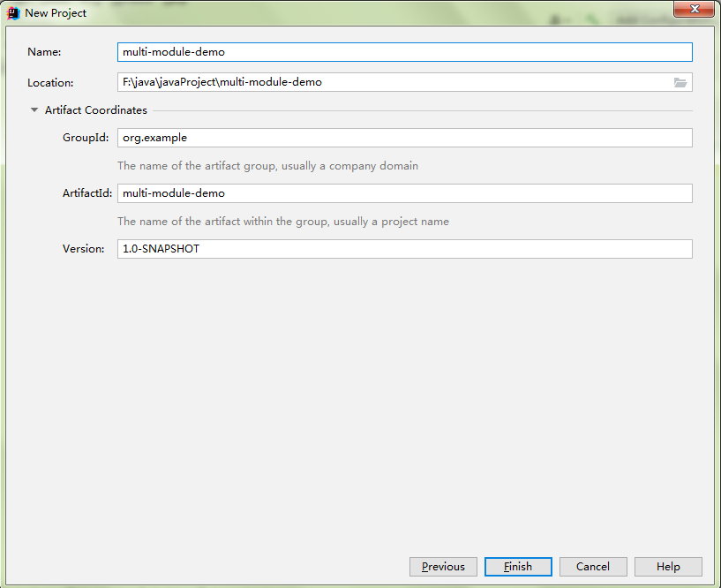Viewport: 721px width, 588px height.
Task: Click the IntelliJ logo in title bar
Action: [x=14, y=13]
